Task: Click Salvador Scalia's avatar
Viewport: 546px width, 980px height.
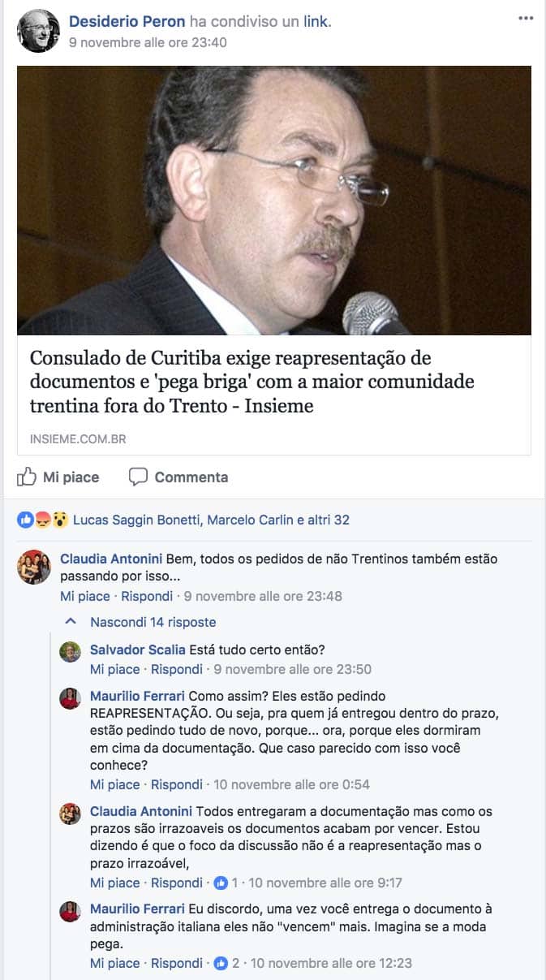Action: pos(71,651)
